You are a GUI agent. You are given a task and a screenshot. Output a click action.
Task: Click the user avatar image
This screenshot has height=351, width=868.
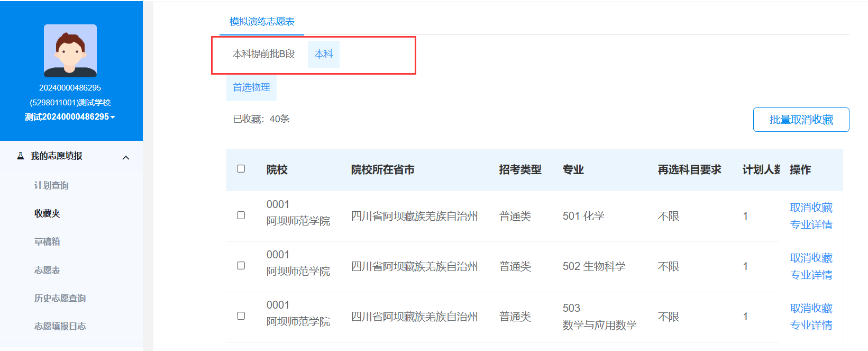pyautogui.click(x=70, y=51)
